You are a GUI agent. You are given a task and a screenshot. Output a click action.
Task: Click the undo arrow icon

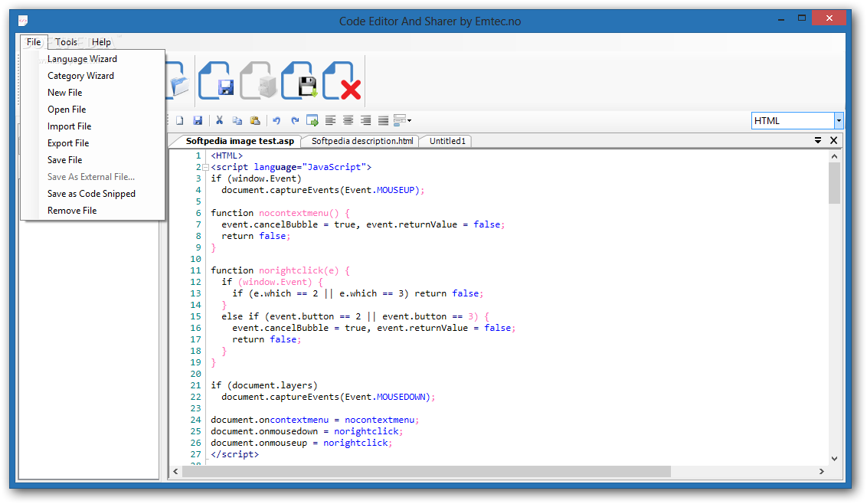276,120
